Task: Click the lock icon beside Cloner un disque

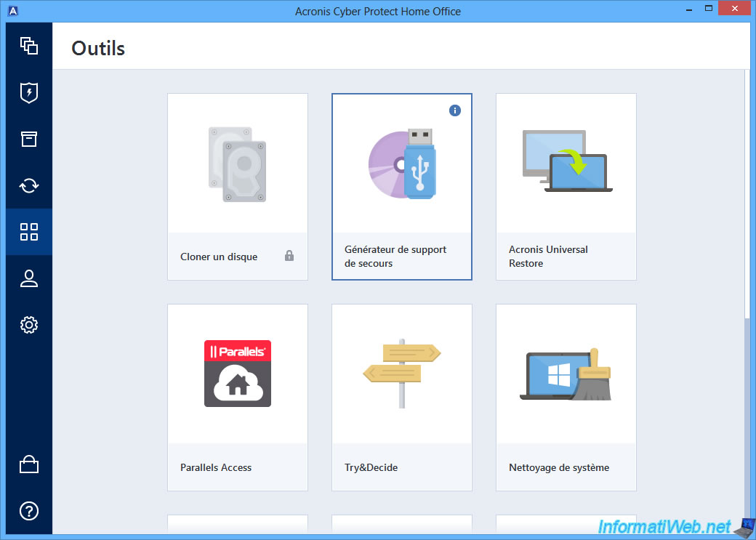Action: [289, 256]
